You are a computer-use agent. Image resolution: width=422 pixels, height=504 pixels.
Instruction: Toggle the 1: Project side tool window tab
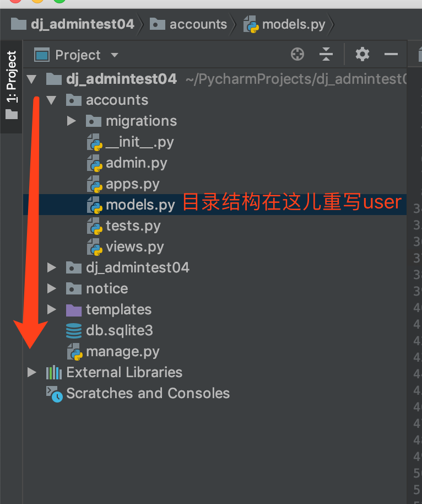tap(11, 86)
